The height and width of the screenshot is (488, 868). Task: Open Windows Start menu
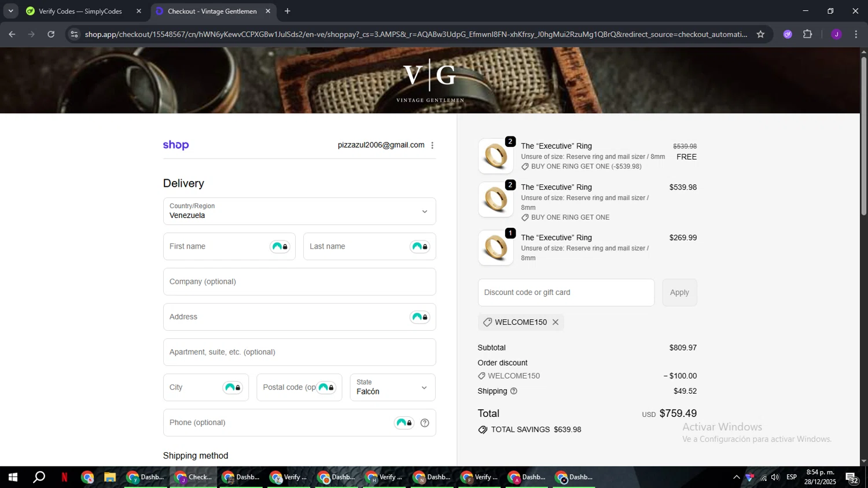point(13,477)
